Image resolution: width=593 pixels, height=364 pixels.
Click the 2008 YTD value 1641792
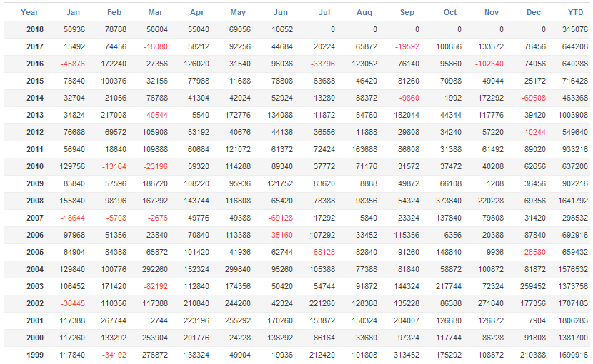(x=573, y=201)
